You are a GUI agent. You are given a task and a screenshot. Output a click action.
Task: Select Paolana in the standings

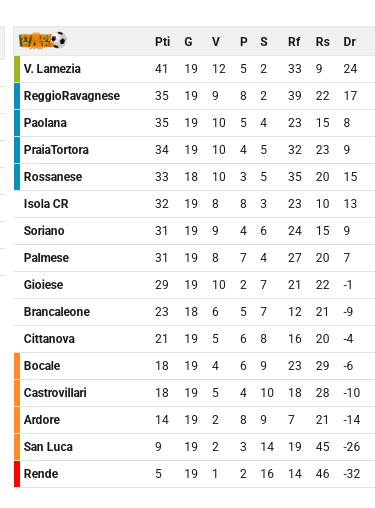(x=45, y=123)
